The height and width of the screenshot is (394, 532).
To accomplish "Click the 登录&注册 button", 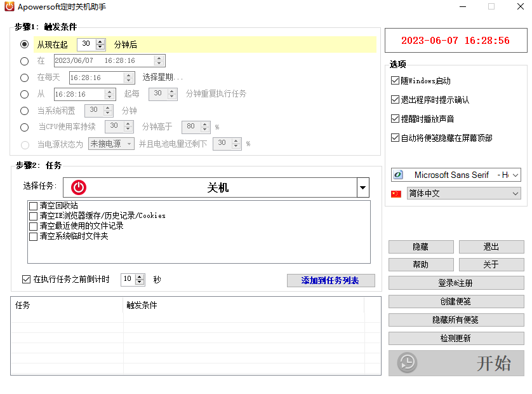I will point(456,283).
